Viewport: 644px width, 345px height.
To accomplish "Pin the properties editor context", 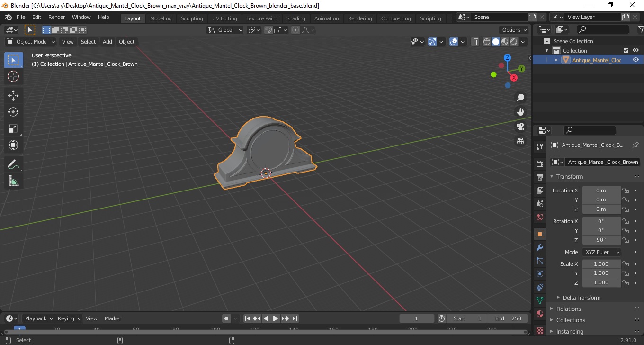I will coord(635,145).
